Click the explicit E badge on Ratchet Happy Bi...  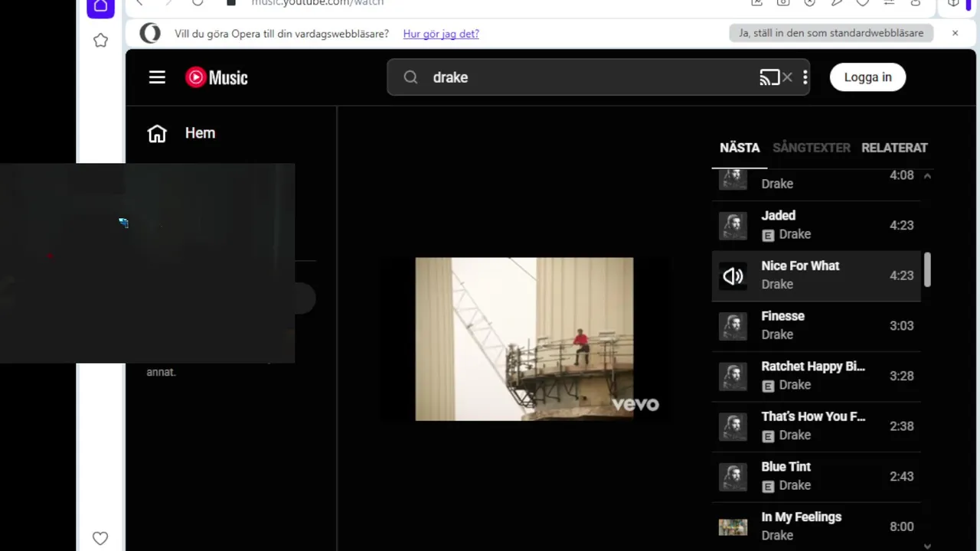(768, 386)
